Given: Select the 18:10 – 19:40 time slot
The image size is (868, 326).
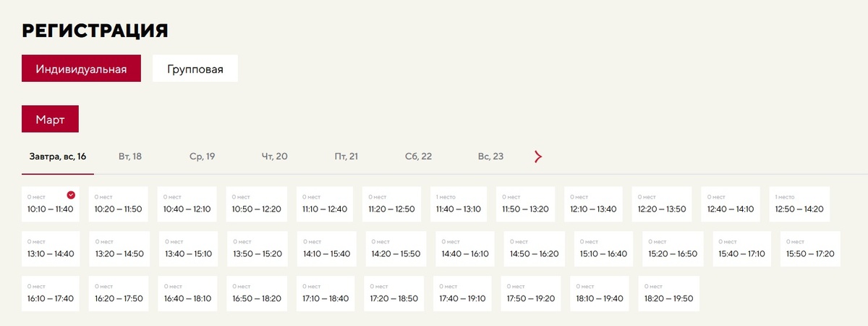Looking at the screenshot, I should [600, 293].
